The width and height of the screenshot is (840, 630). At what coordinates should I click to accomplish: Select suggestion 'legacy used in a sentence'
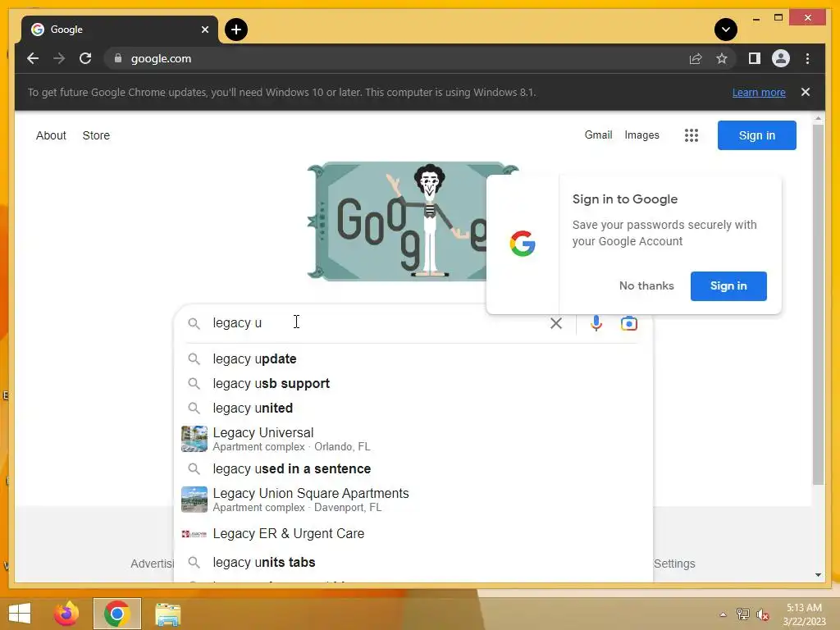[413, 468]
